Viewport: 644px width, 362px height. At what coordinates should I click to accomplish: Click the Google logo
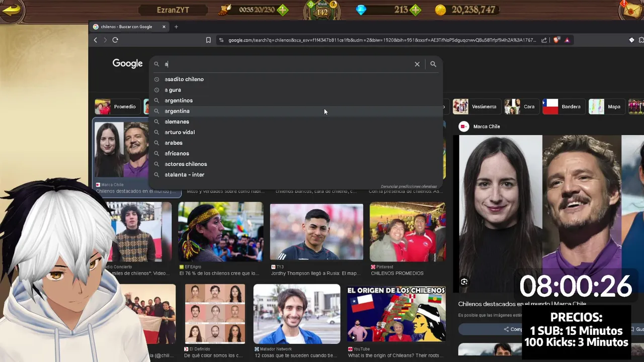tap(127, 63)
